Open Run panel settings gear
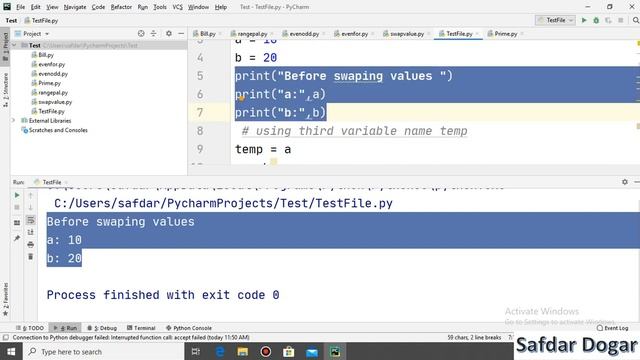Screen dimensions: 640x360 tap(625, 182)
